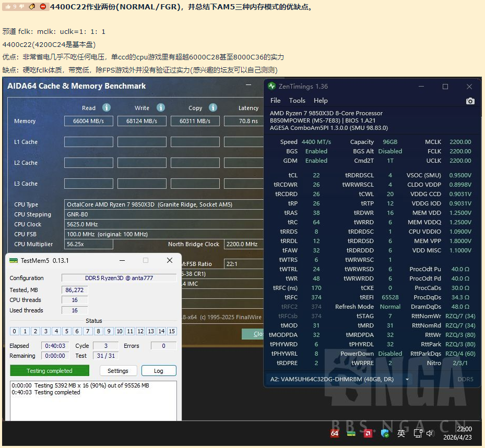
Task: Click the CPU Multiplier 56.25x field
Action: click(x=88, y=244)
